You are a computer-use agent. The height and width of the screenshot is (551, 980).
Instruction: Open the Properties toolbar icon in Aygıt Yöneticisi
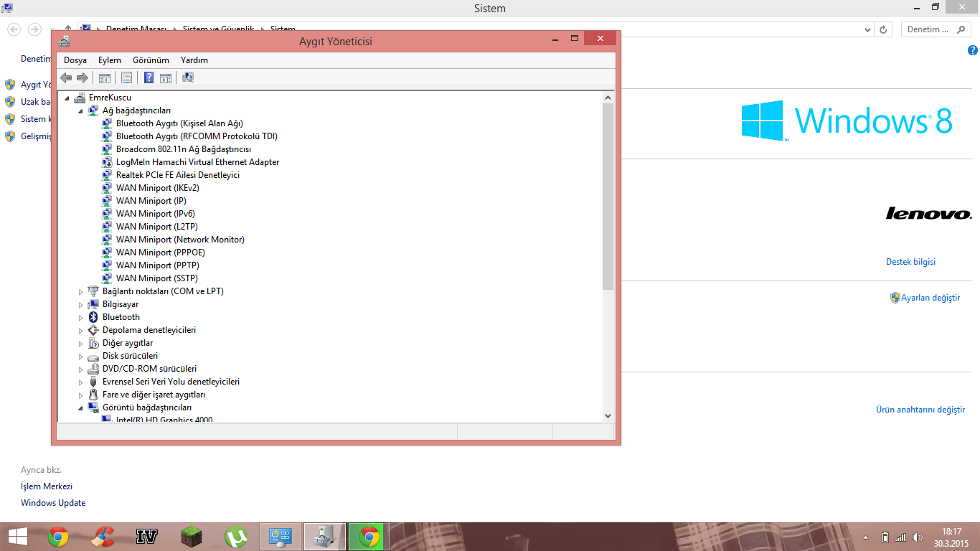pos(126,77)
